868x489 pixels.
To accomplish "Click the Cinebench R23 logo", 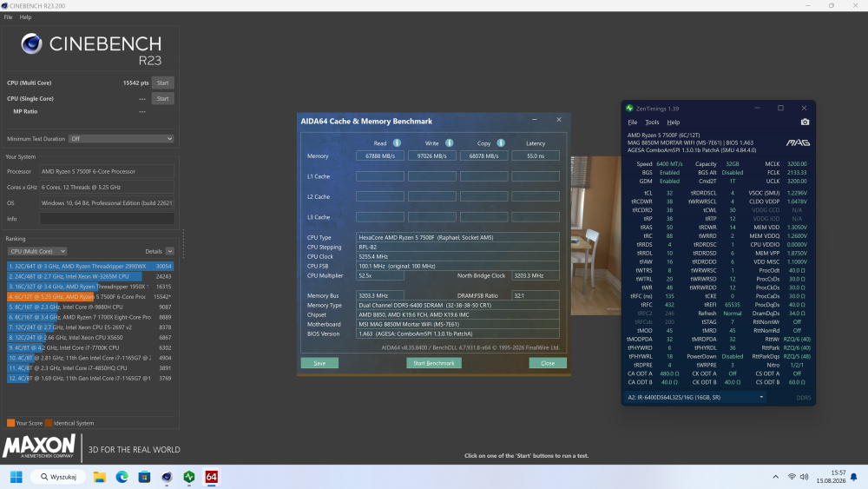I will [x=91, y=49].
